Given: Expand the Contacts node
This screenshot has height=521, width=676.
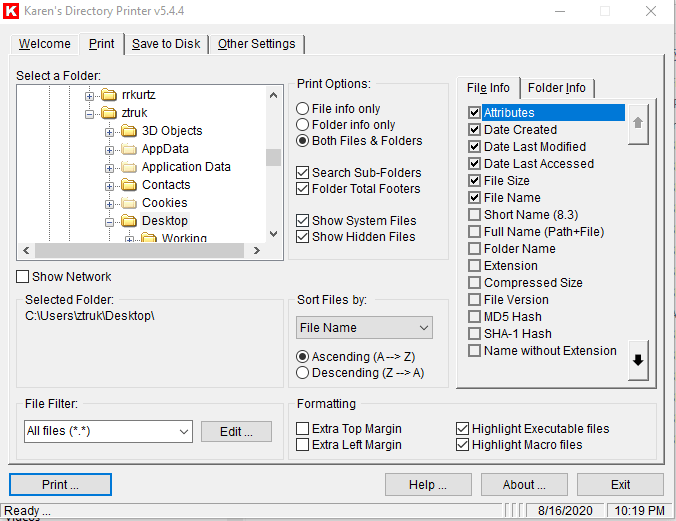Looking at the screenshot, I should 109,186.
